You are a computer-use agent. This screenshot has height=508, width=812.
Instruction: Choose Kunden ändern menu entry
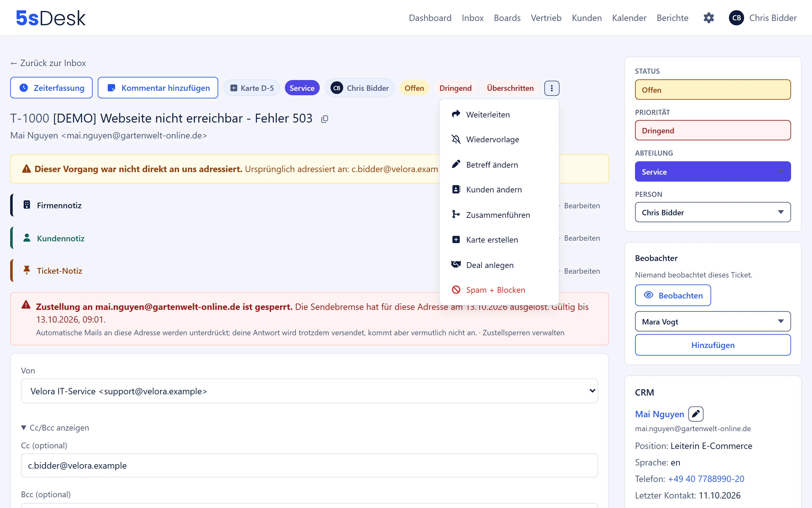[499, 190]
